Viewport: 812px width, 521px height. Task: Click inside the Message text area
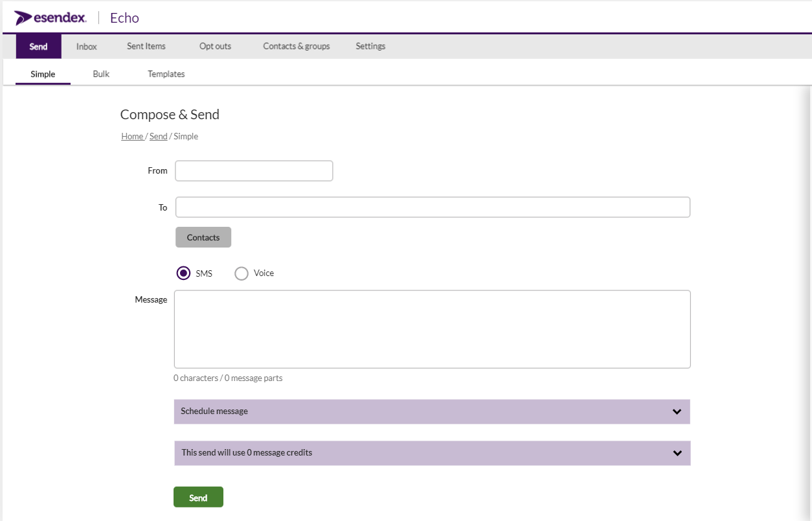coord(432,329)
